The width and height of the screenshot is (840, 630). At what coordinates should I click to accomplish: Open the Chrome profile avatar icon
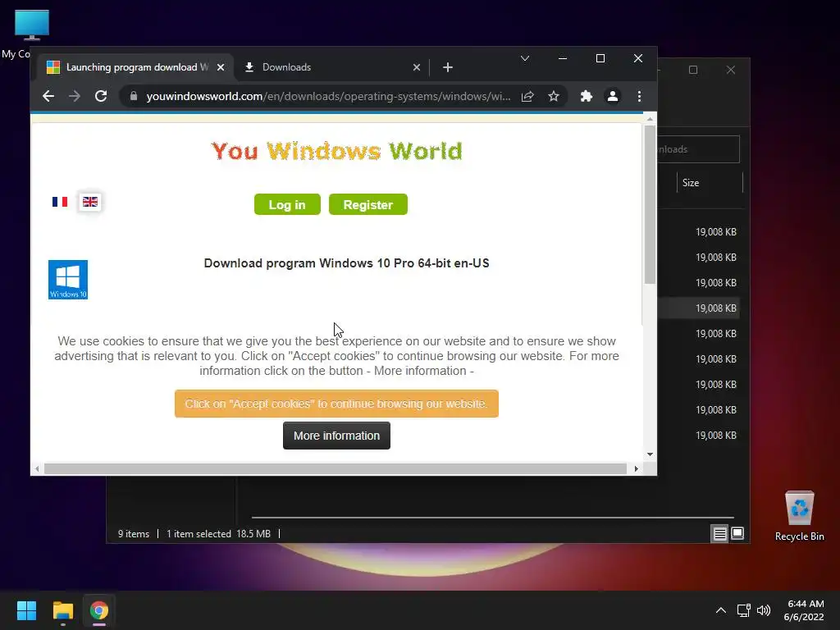pos(612,96)
